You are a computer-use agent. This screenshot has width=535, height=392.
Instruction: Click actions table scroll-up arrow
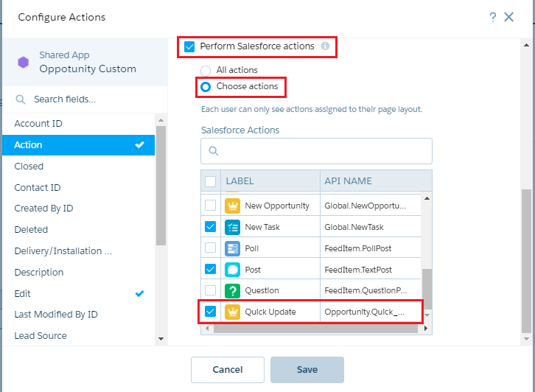pyautogui.click(x=427, y=198)
